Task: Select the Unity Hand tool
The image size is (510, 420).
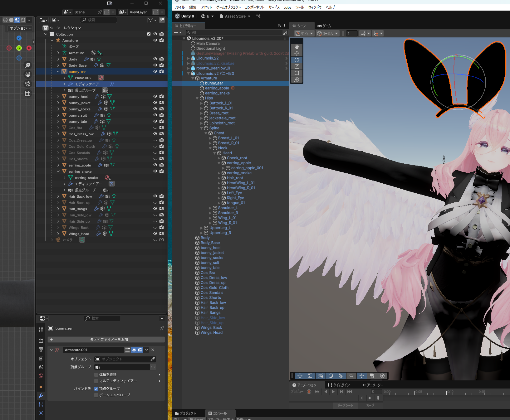Action: (297, 46)
